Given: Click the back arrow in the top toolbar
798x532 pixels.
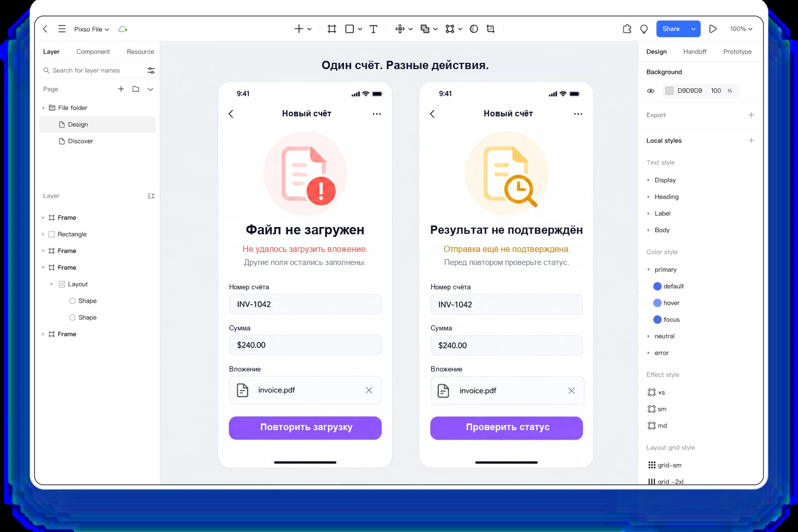Looking at the screenshot, I should tap(45, 29).
